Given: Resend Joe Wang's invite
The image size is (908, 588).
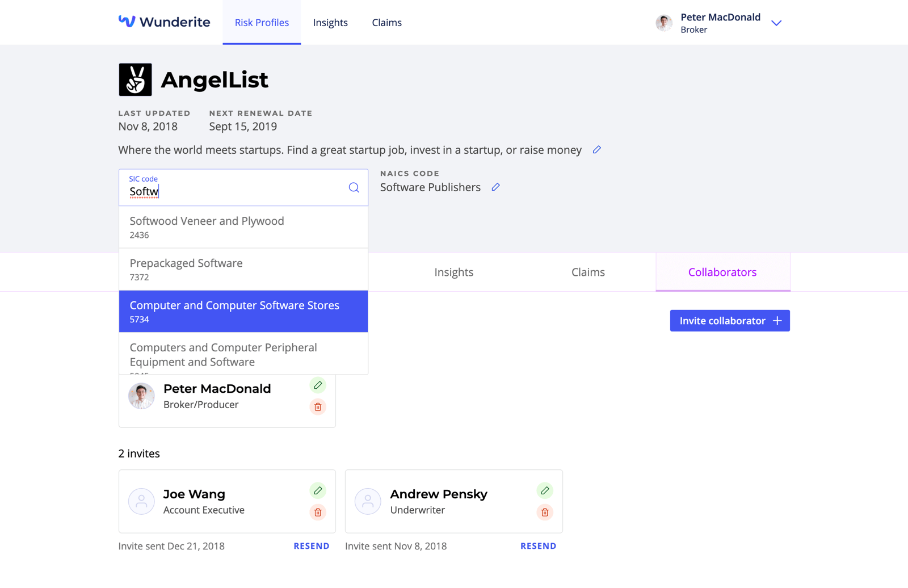Looking at the screenshot, I should click(x=312, y=546).
